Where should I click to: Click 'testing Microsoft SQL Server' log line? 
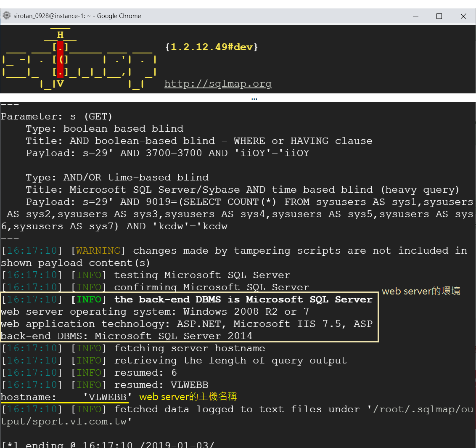click(x=146, y=275)
